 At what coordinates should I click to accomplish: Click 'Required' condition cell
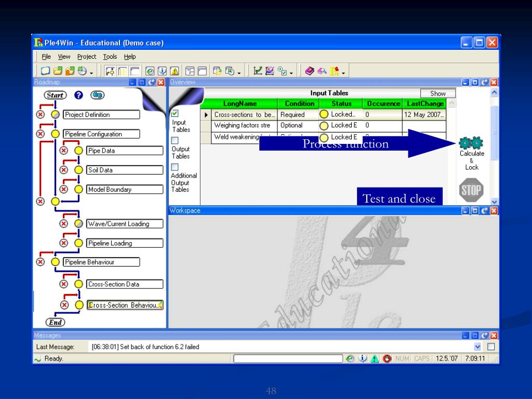coord(299,115)
